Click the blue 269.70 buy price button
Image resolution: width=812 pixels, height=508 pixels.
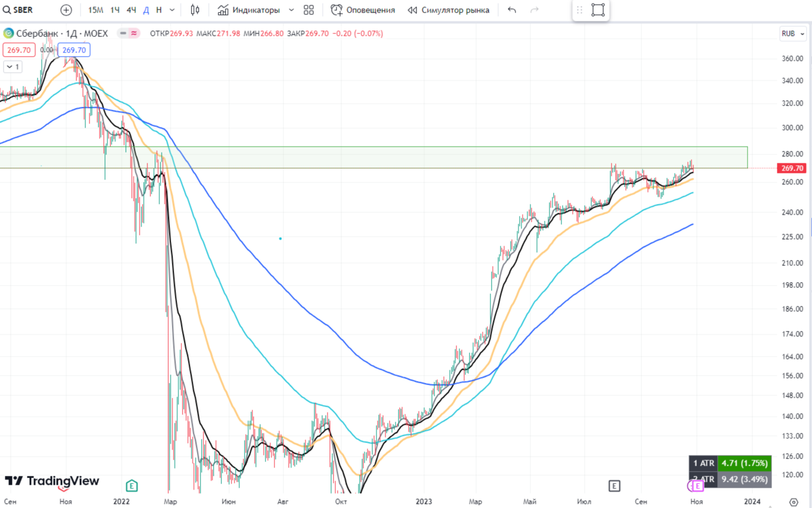click(x=74, y=50)
